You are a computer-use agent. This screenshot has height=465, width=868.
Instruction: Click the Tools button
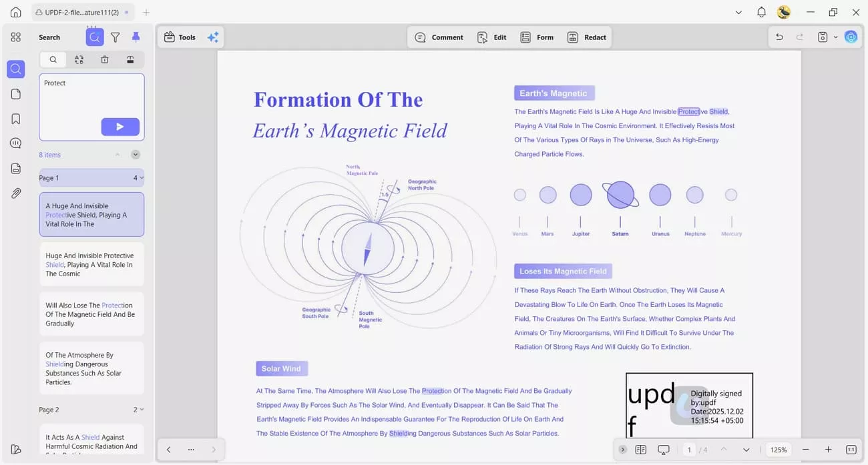179,37
